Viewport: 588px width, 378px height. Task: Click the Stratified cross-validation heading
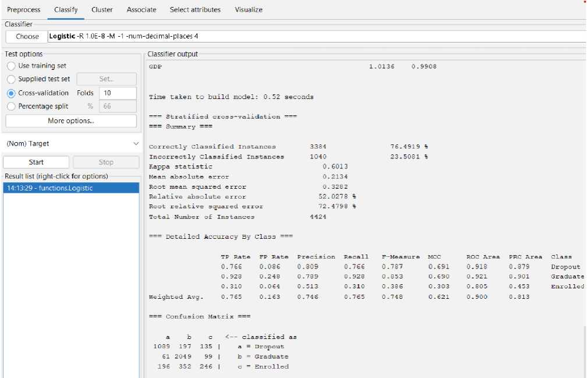(x=223, y=116)
